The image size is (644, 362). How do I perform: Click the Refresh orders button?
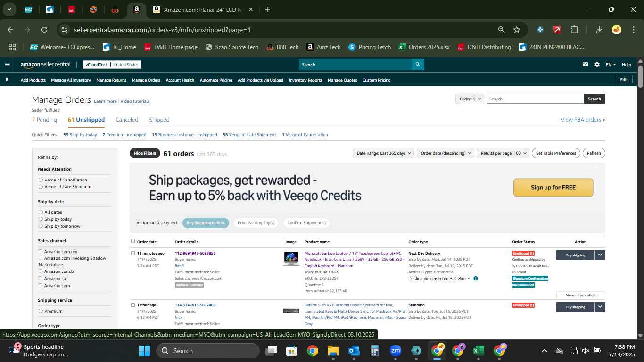point(594,153)
